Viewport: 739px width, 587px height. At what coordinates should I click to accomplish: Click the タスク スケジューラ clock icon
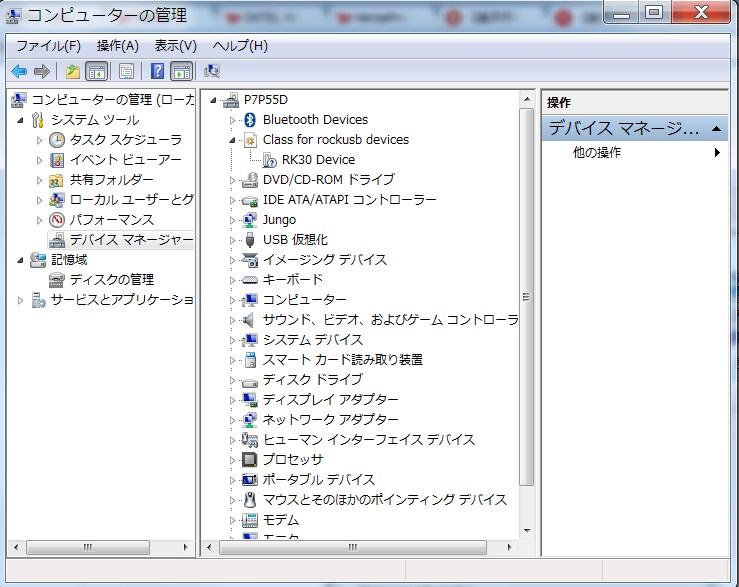tap(57, 140)
